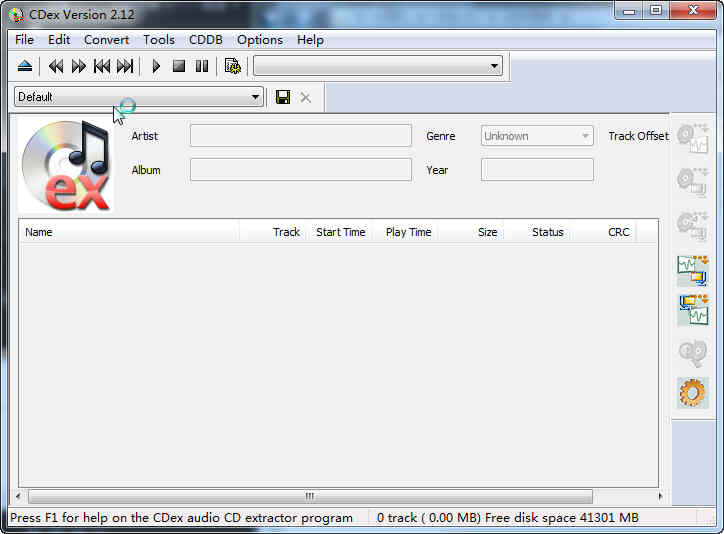
Task: Maximize the CDex window
Action: 656,11
